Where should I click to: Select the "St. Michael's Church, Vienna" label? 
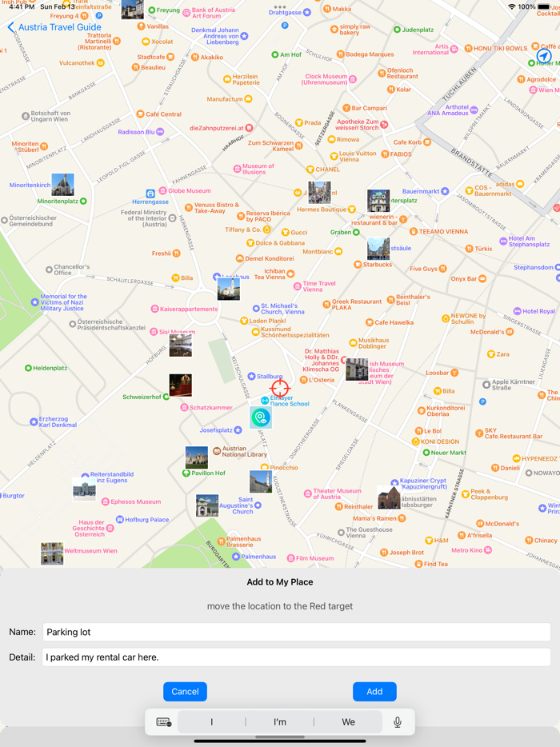pos(282,309)
